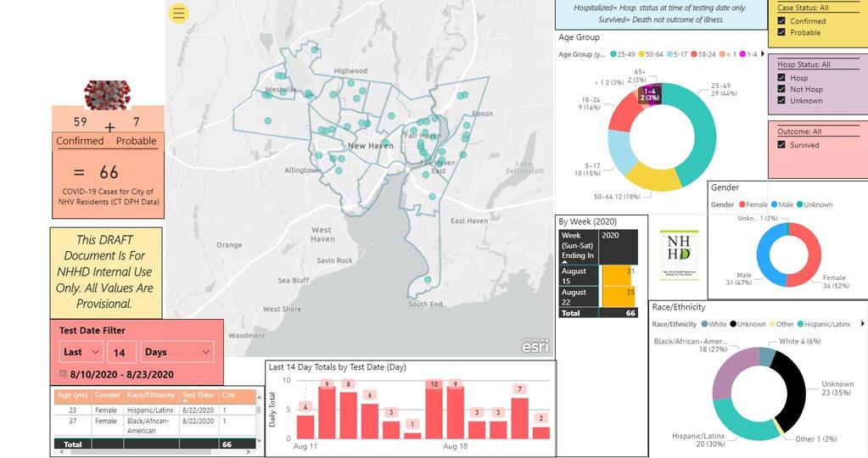Viewport: 868px width, 458px height.
Task: Open the yellow hamburger menu button
Action: point(179,13)
